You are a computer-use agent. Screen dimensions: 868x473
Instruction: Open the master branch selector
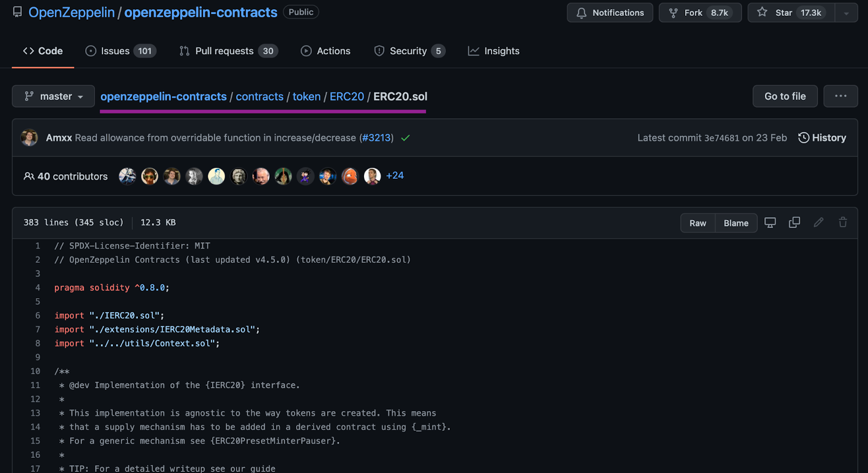click(53, 96)
